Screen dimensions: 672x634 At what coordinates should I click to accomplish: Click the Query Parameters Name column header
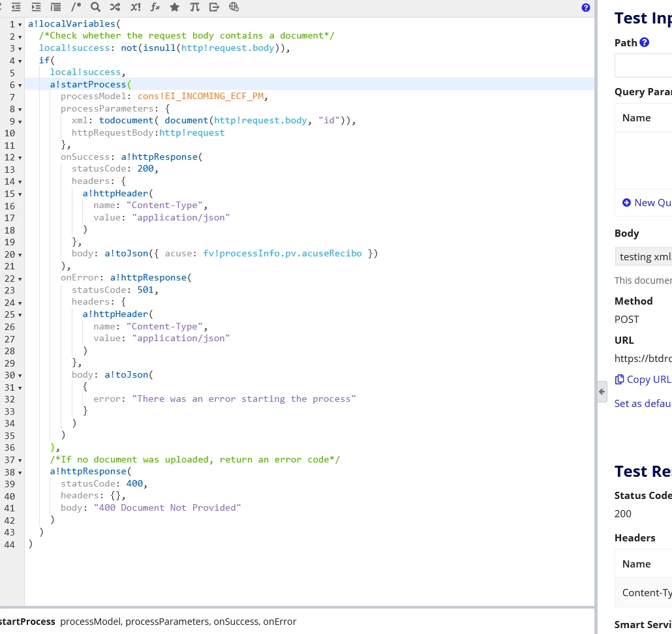636,118
